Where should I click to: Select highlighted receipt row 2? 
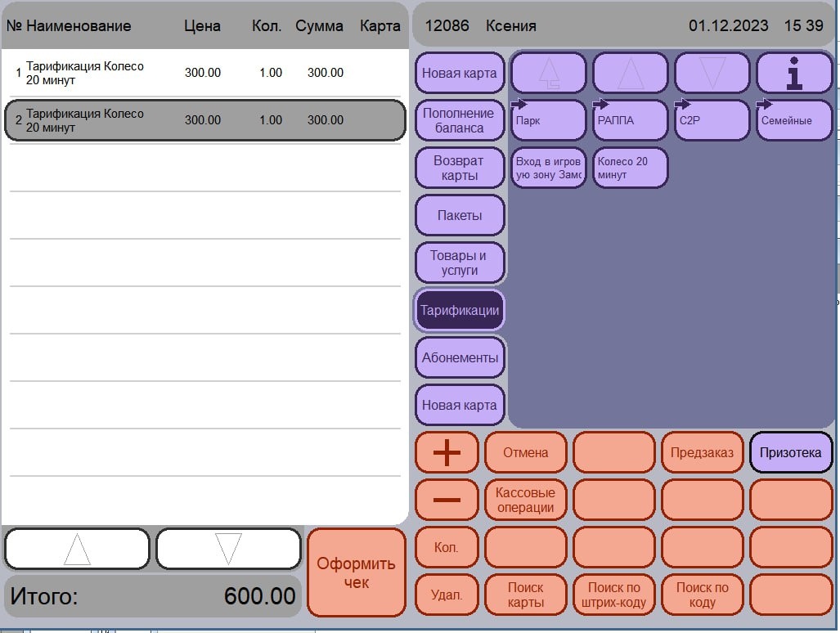[x=205, y=120]
